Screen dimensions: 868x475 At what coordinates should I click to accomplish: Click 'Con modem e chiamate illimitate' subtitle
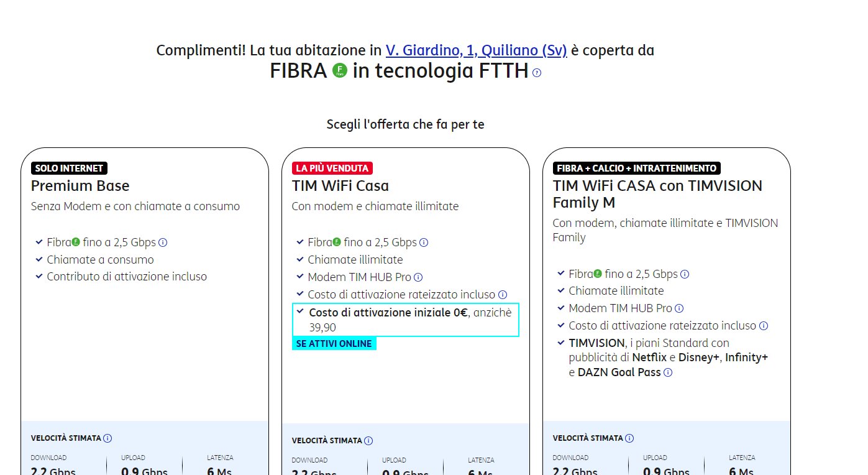click(375, 206)
